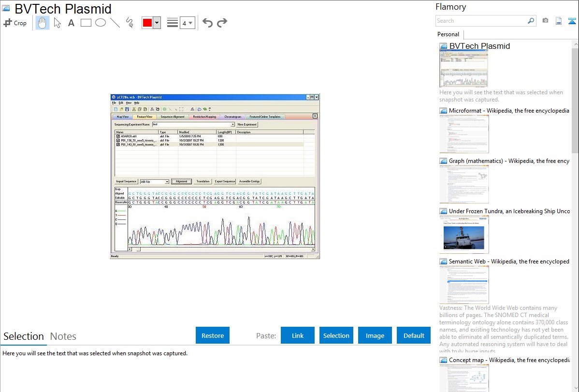Image resolution: width=579 pixels, height=392 pixels.
Task: Select the BVTech Plasmid sidebar thumbnail
Action: pyautogui.click(x=463, y=69)
